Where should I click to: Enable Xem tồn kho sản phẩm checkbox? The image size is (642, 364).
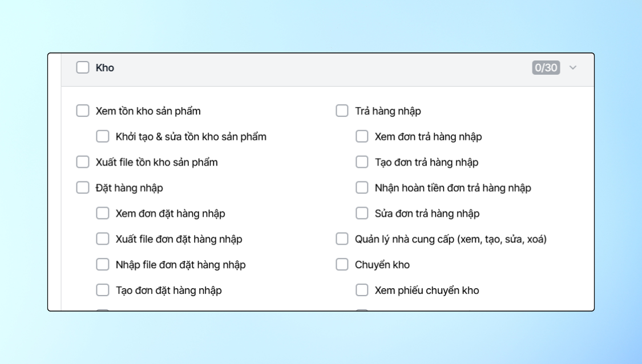[x=83, y=111]
